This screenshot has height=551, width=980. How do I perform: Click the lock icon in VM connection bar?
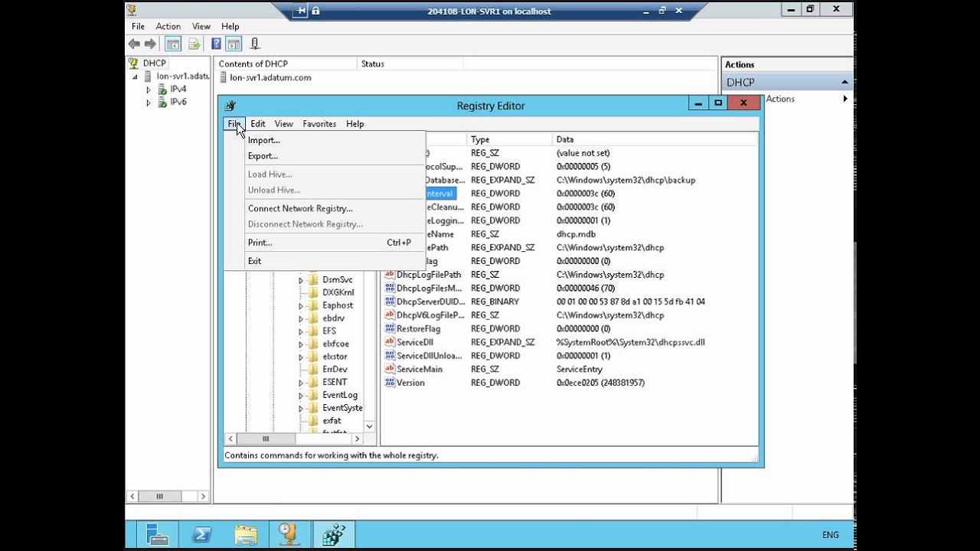click(315, 11)
